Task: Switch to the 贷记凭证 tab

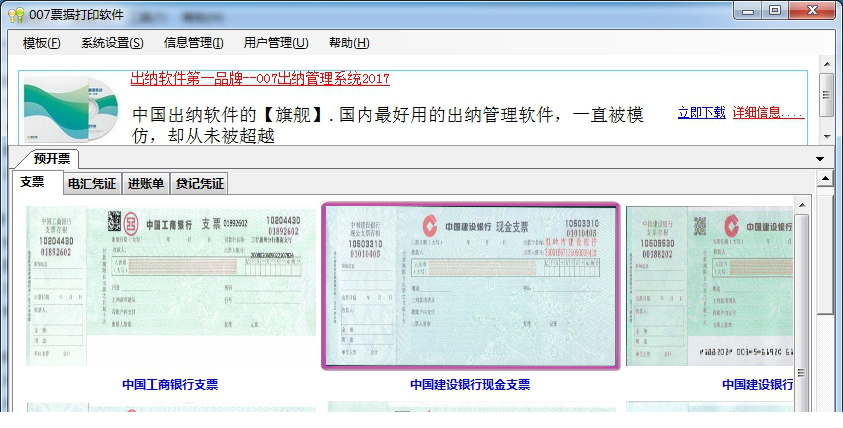Action: [x=199, y=184]
